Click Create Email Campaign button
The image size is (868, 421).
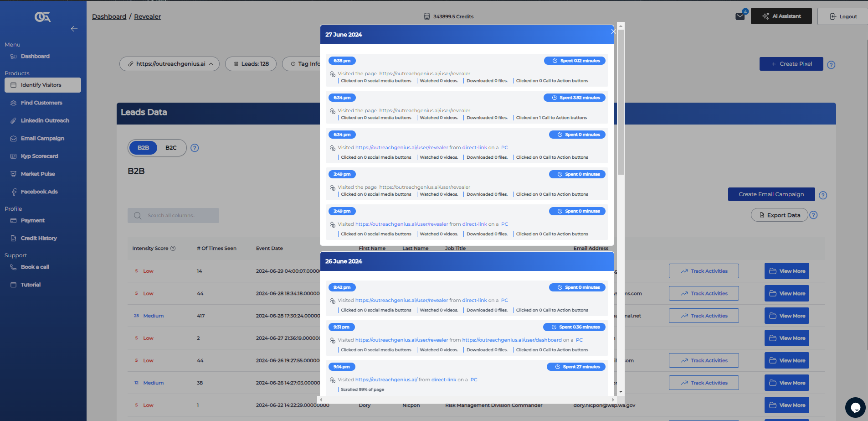point(771,194)
